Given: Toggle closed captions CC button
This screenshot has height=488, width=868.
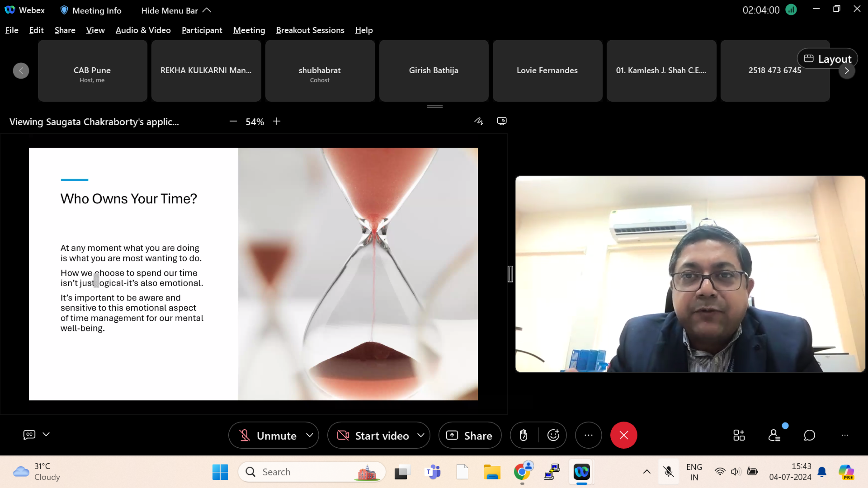Looking at the screenshot, I should click(x=29, y=435).
